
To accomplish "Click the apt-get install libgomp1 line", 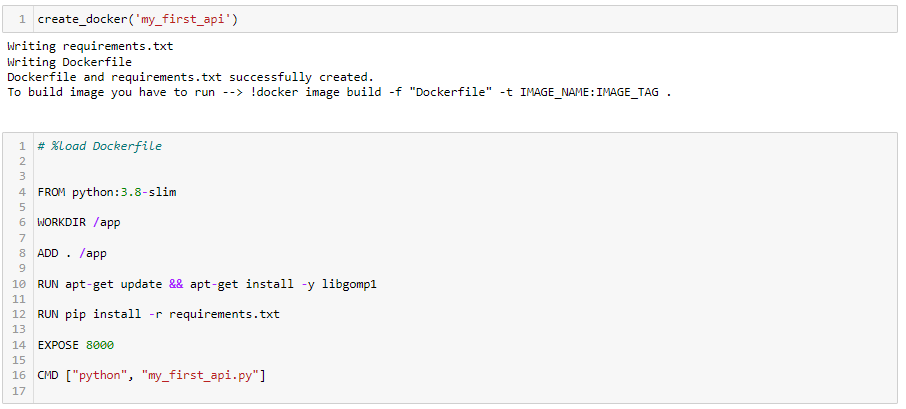I will coord(207,284).
